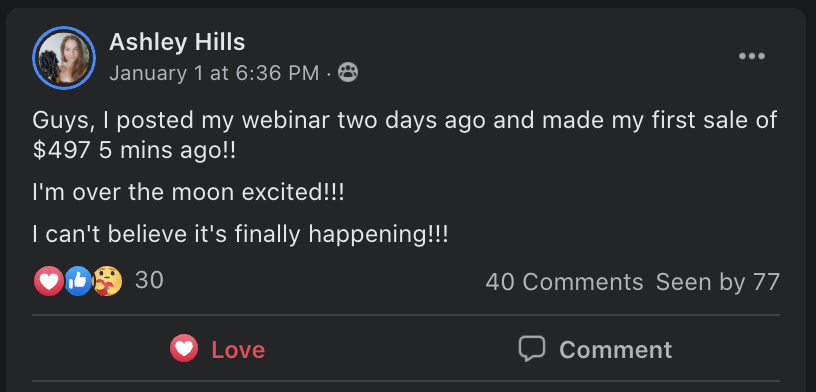Open the post timestamp January 1 at 6:36 PM
This screenshot has width=816, height=392.
214,73
